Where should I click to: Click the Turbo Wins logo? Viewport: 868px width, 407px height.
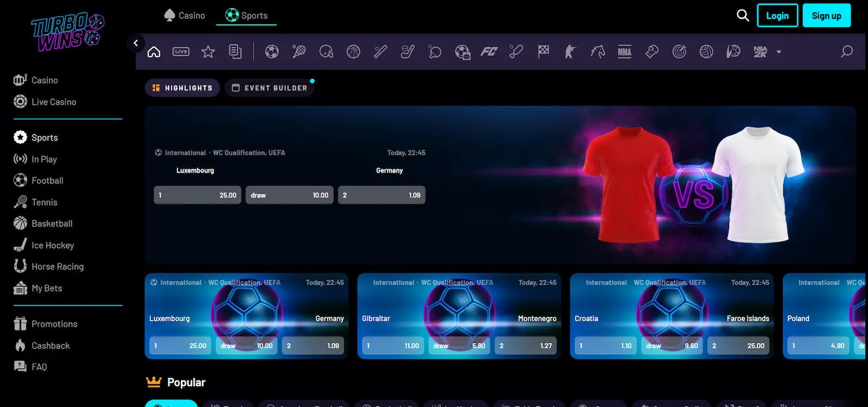pyautogui.click(x=68, y=33)
